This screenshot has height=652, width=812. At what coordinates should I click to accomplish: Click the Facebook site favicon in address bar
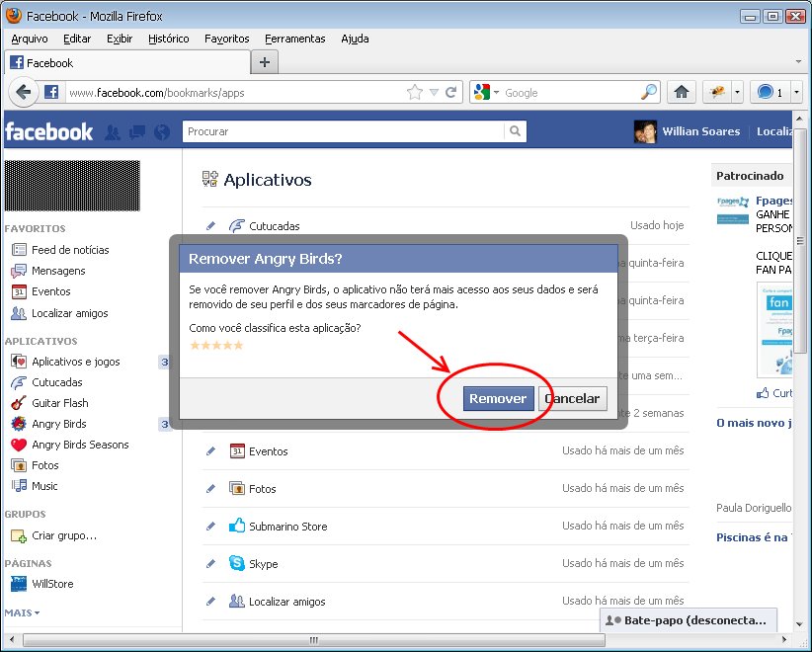point(51,93)
